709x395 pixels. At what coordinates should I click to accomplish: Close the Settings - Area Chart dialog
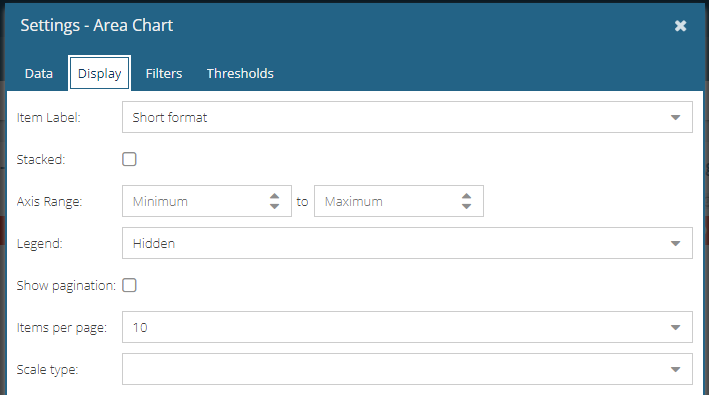[680, 26]
